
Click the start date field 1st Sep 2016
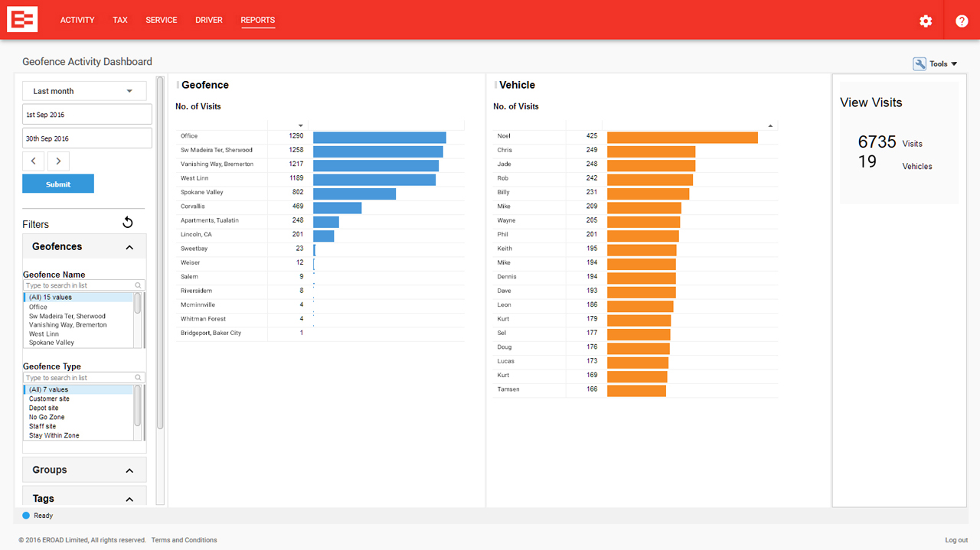87,115
